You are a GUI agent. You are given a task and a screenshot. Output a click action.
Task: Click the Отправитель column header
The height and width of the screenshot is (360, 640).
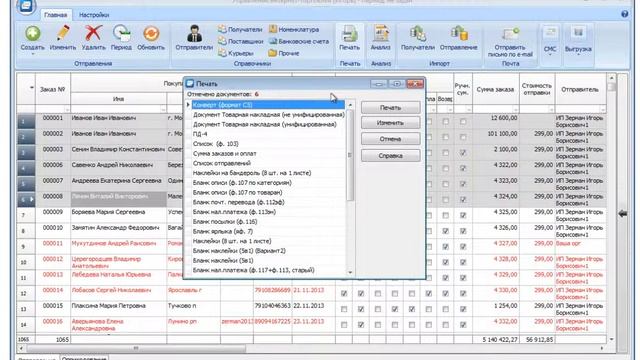click(x=580, y=89)
